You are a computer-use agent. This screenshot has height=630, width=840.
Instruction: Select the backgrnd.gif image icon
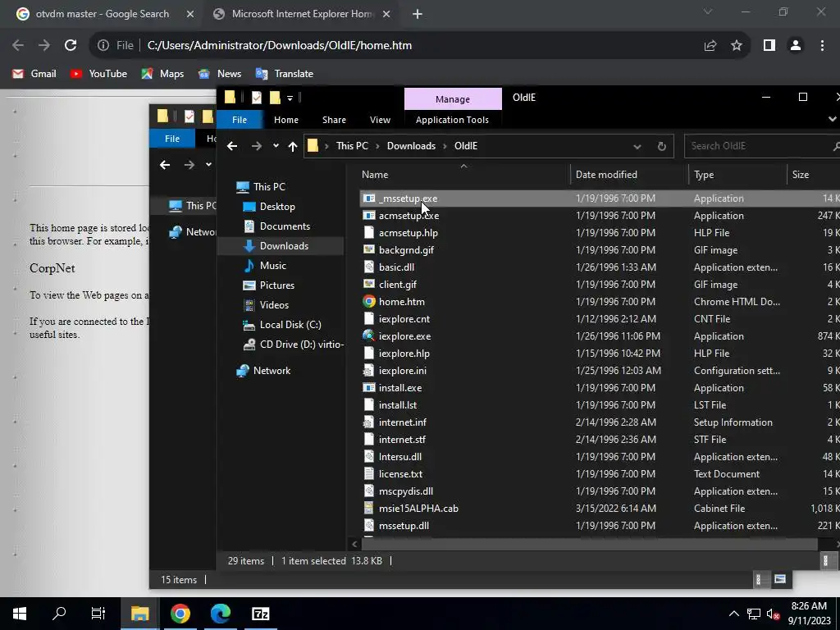click(x=369, y=249)
